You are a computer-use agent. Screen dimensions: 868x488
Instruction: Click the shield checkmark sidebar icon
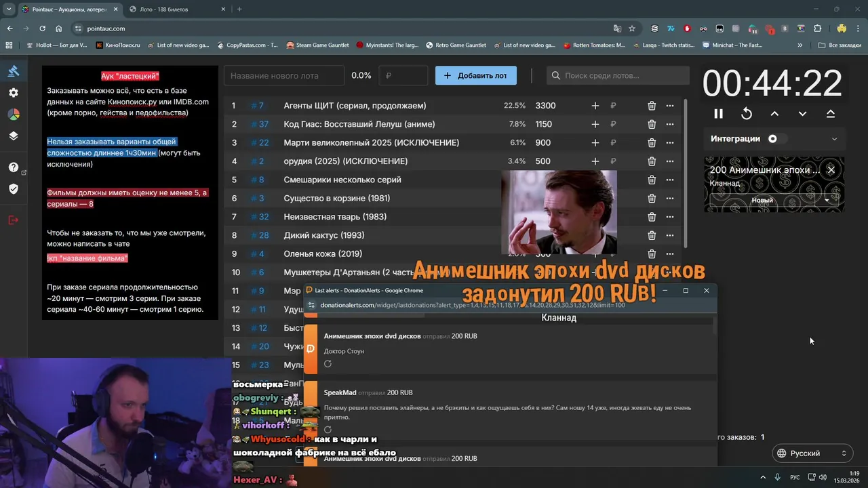[x=14, y=189]
